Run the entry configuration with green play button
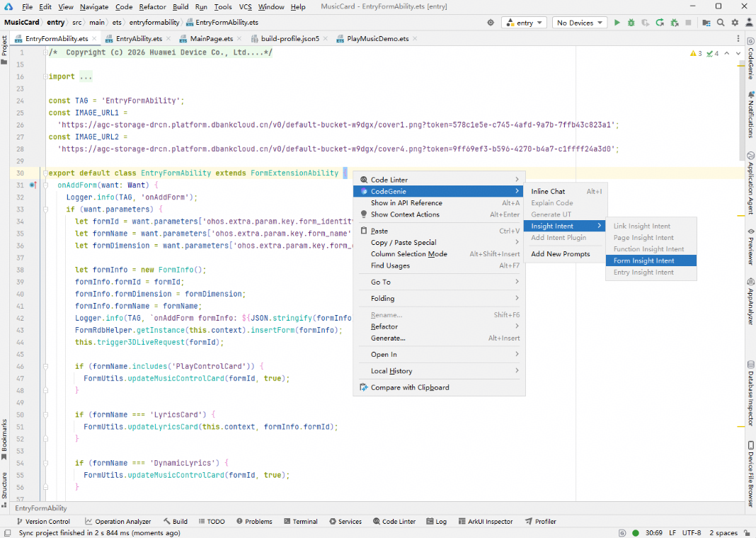Screen dimensions: 756x538 tap(617, 23)
